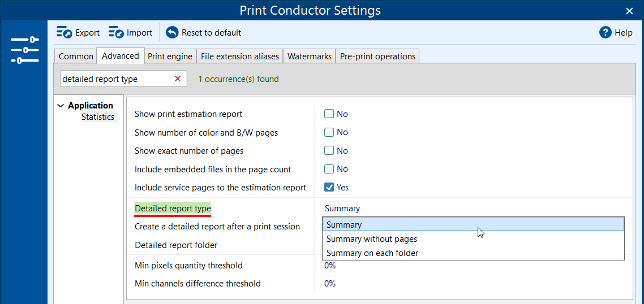Click the Export icon in toolbar
644x304 pixels.
(64, 33)
